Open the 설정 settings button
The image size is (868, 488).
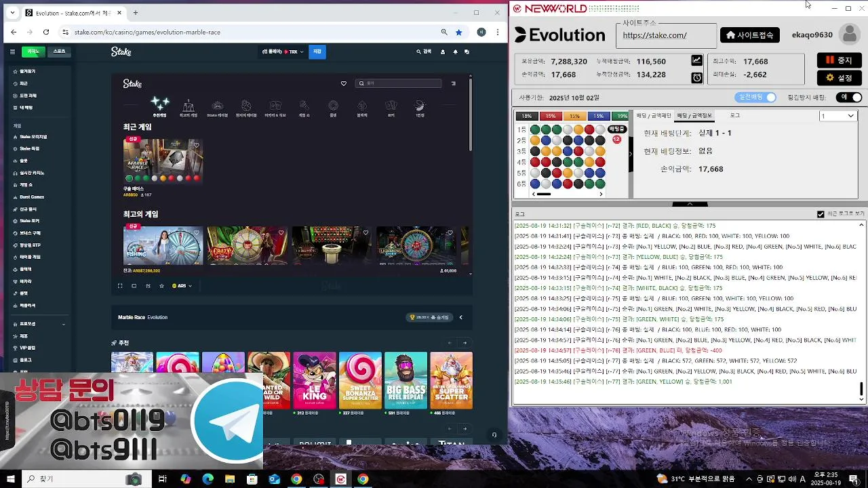[x=839, y=78]
